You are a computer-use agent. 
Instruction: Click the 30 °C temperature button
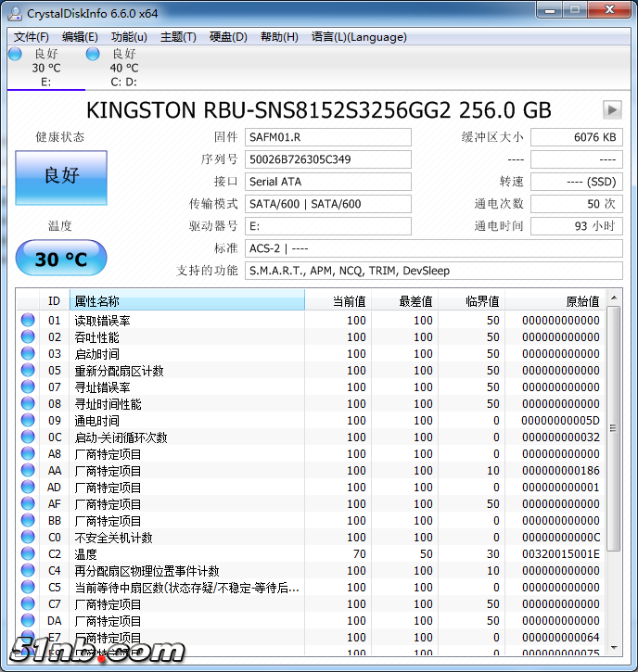pyautogui.click(x=61, y=259)
